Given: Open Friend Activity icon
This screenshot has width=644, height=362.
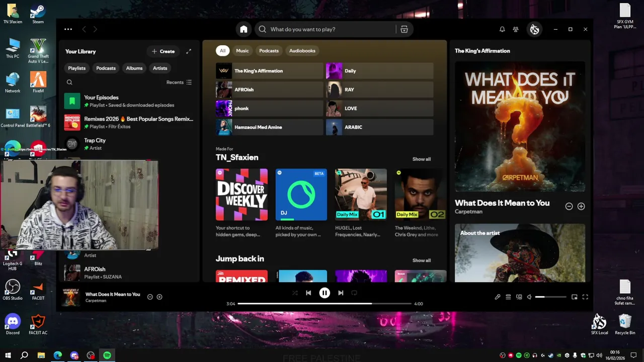Looking at the screenshot, I should coord(516,29).
